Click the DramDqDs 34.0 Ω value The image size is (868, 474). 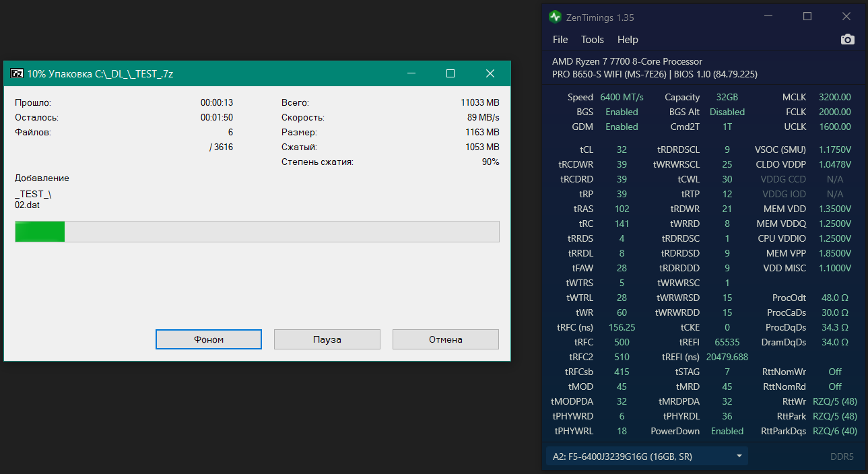(x=835, y=342)
